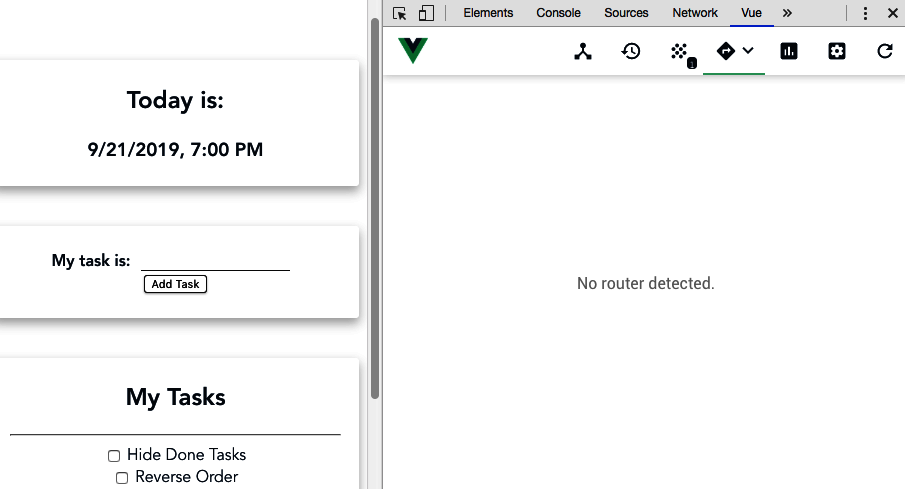
Task: Switch to the Console tab
Action: (558, 13)
